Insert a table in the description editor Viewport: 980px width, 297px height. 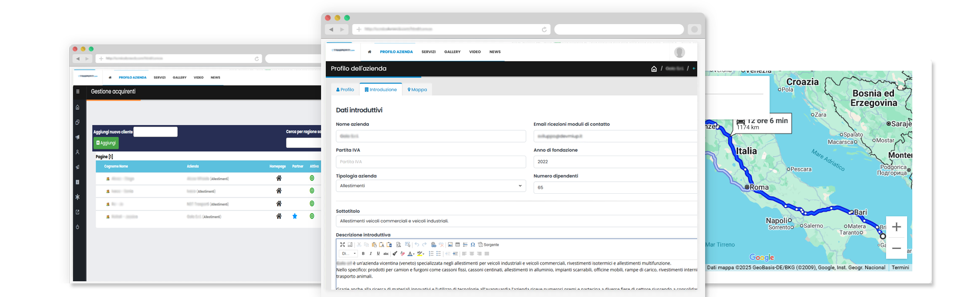point(457,245)
